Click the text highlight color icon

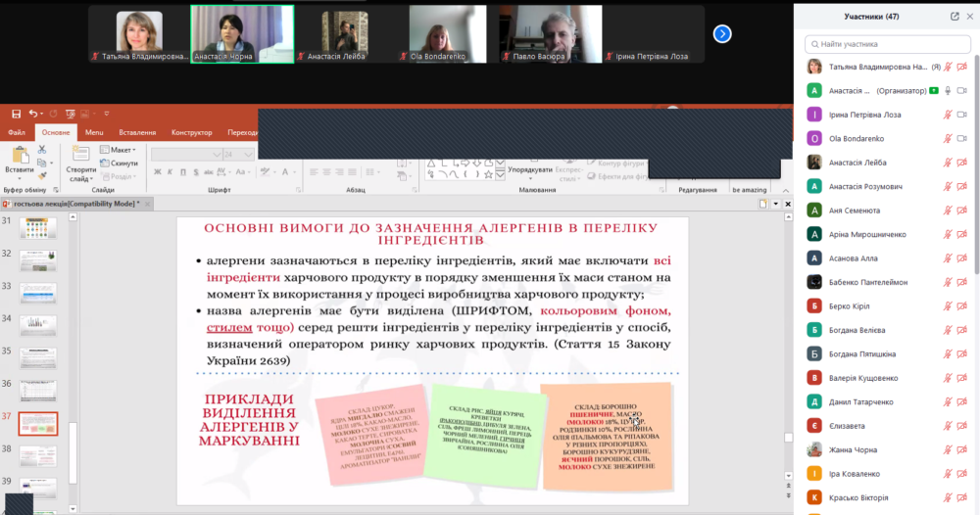(x=267, y=172)
